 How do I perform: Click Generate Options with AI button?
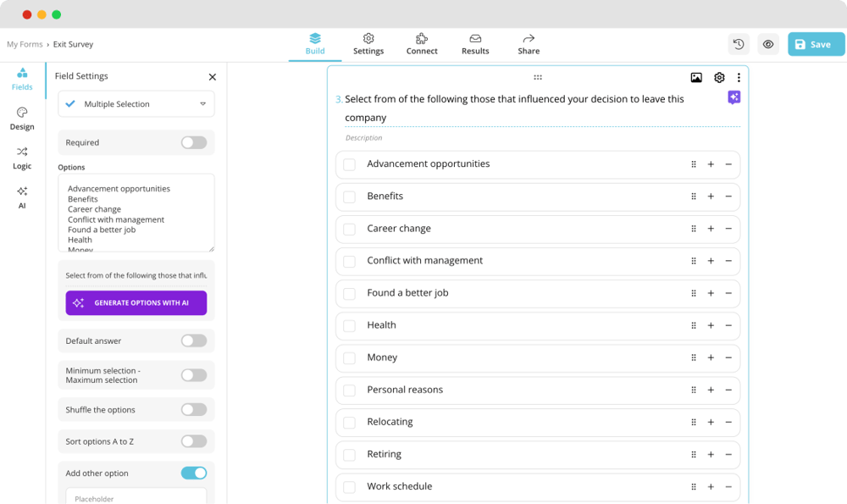(136, 303)
